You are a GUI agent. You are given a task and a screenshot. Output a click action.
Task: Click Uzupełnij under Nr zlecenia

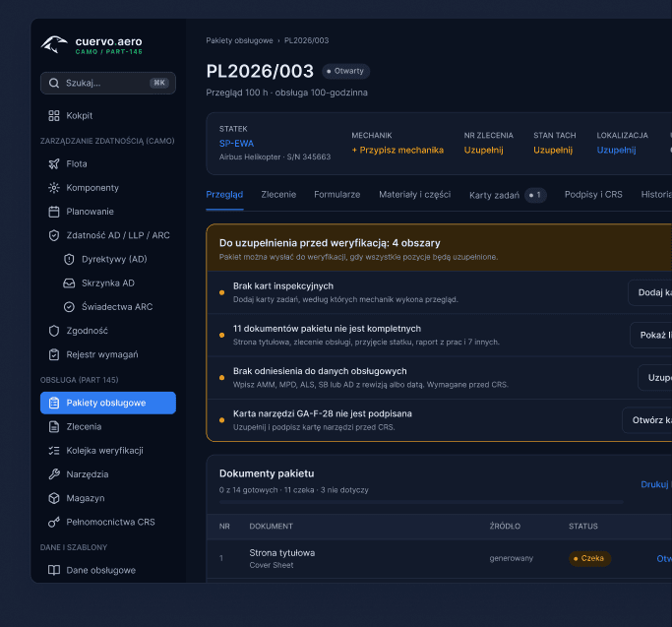tap(483, 150)
